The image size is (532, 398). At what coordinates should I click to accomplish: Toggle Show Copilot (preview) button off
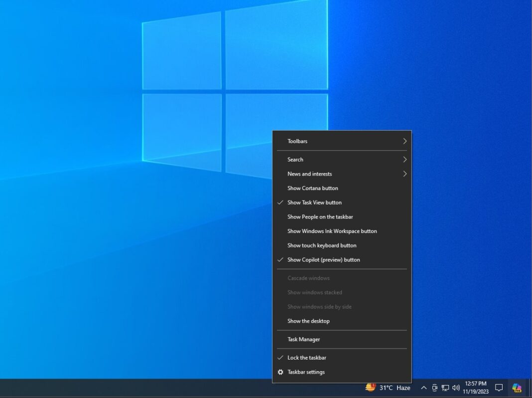click(324, 259)
